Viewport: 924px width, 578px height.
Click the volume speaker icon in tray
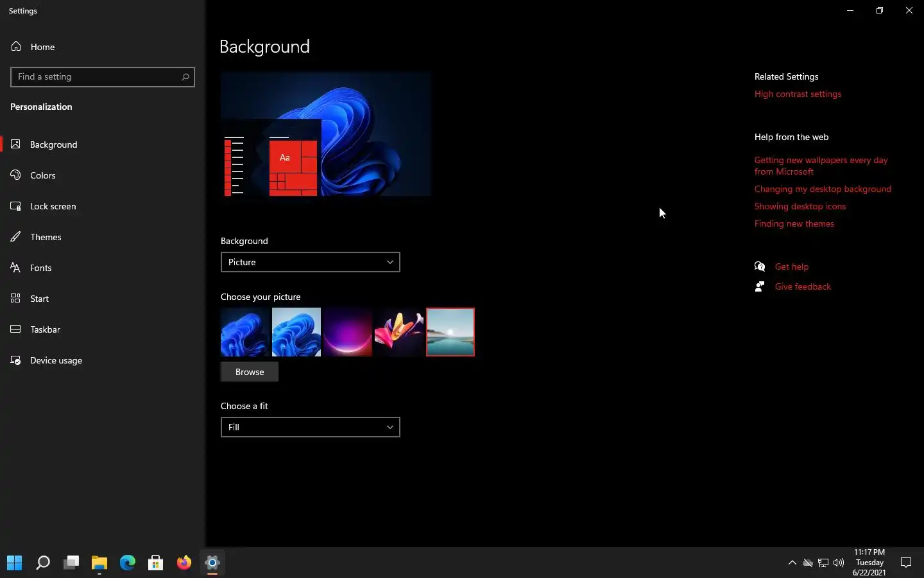839,563
